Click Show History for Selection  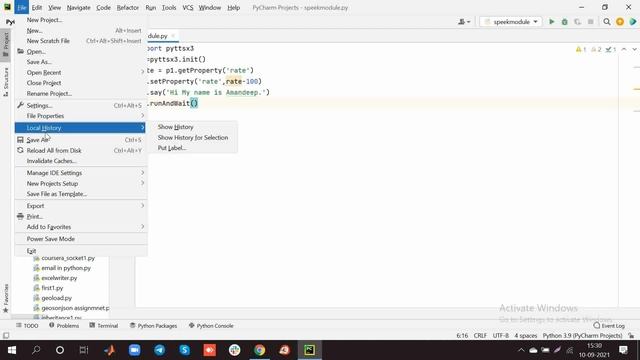(193, 138)
